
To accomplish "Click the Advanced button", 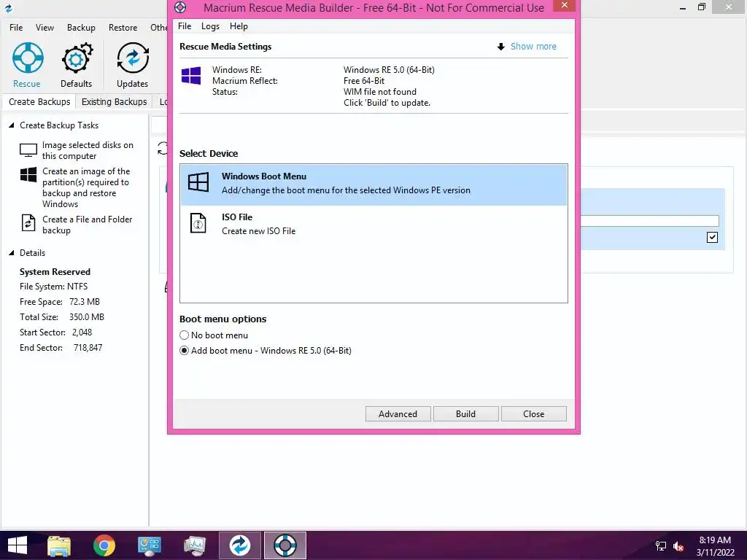I will (x=398, y=414).
